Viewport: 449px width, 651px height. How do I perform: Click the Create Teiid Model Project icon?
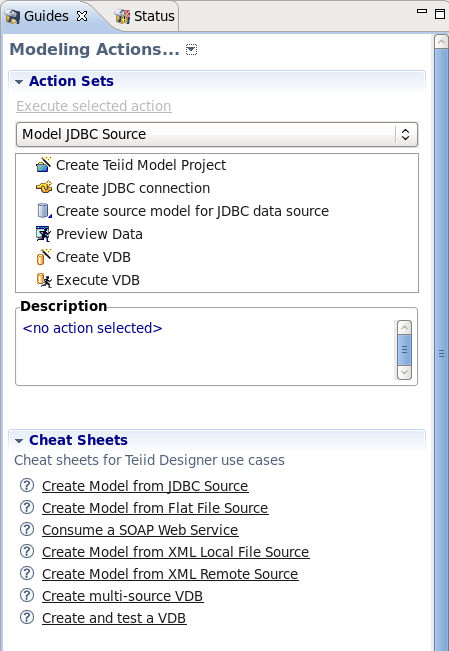pos(44,165)
